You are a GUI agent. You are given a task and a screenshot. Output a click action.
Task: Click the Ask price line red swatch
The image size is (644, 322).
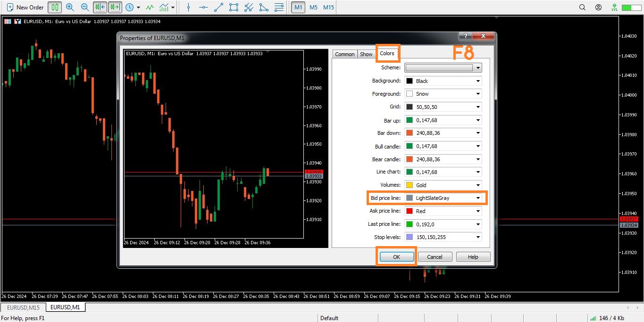[x=409, y=211]
